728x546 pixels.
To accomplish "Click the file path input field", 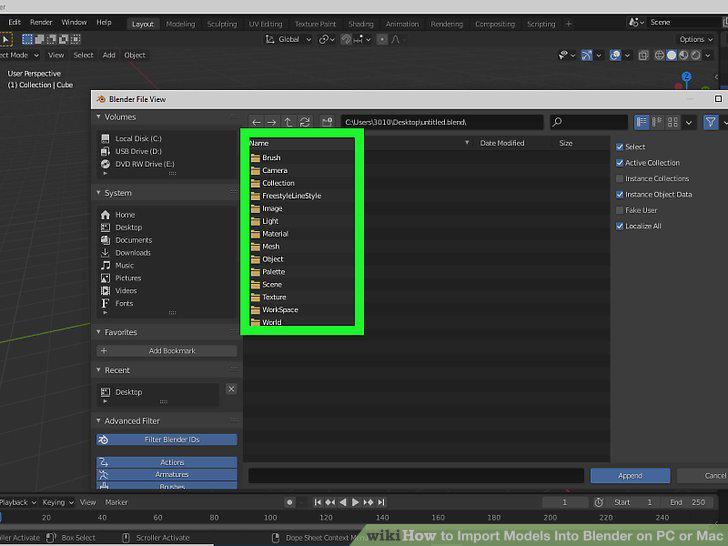I will (x=442, y=122).
